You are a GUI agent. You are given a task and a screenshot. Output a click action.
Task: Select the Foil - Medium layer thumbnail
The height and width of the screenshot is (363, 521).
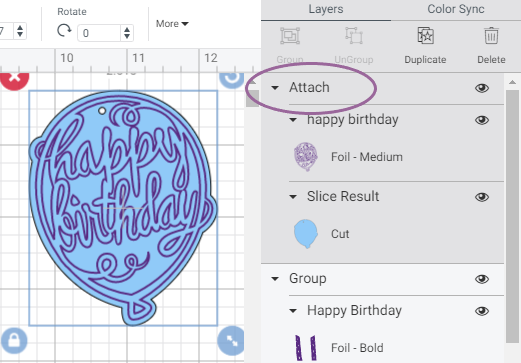tap(306, 157)
